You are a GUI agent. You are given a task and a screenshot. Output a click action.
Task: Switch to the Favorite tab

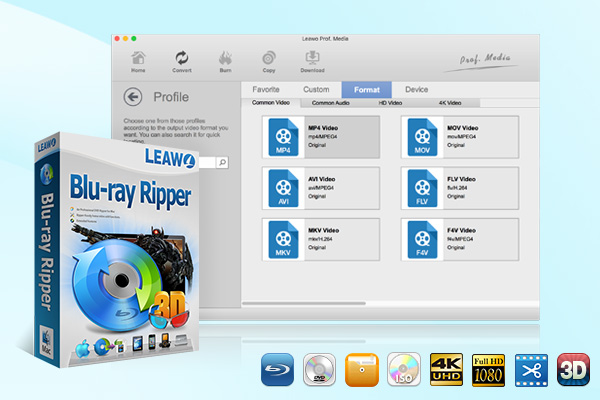pyautogui.click(x=266, y=90)
